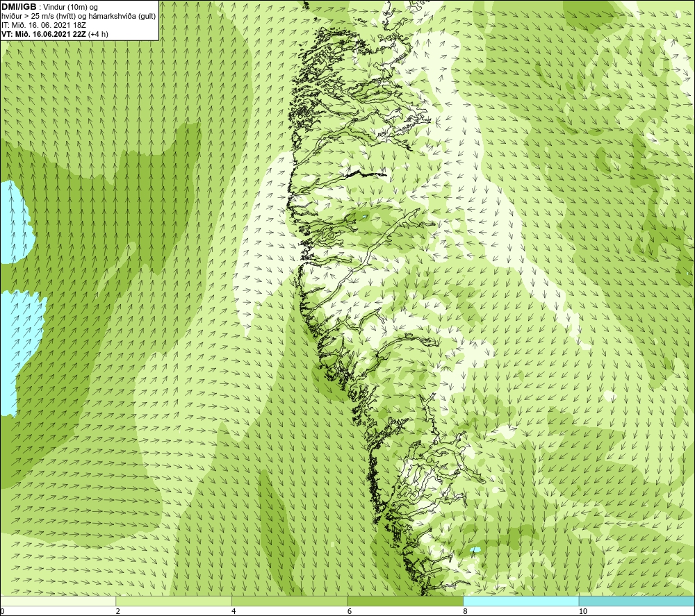This screenshot has height=616, width=695.
Task: Click the legend label '2'
Action: [x=118, y=611]
